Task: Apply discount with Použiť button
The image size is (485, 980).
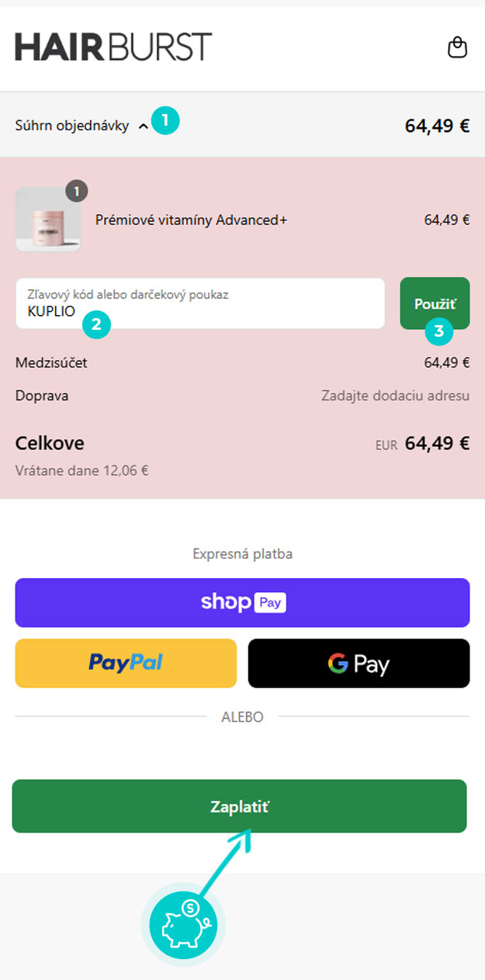Action: (435, 302)
